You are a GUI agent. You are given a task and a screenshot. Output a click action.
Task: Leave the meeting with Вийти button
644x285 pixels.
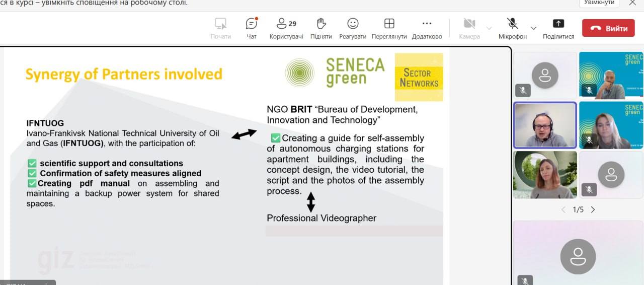click(x=608, y=28)
